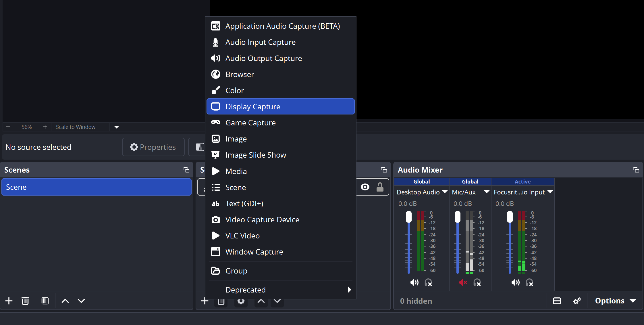The image size is (644, 325).
Task: Adjust the Desktop Audio volume slider
Action: point(408,242)
